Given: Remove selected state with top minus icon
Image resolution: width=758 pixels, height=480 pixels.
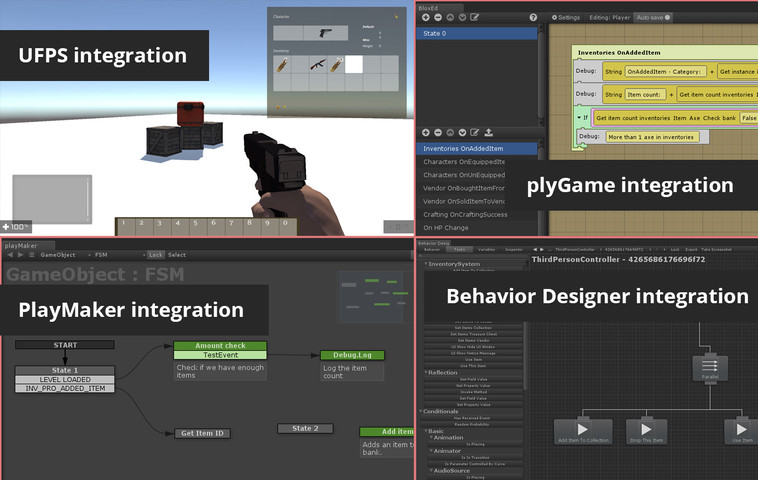Looking at the screenshot, I should click(x=437, y=17).
